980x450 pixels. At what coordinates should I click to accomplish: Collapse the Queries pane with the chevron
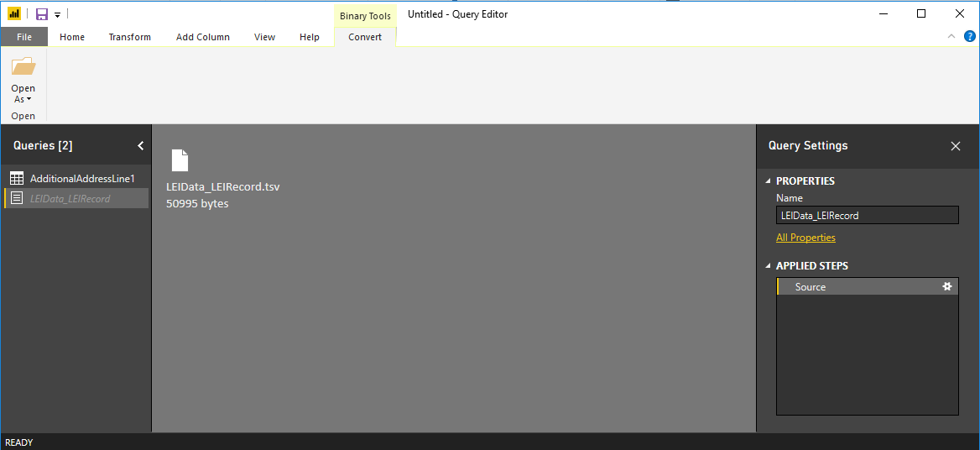(141, 145)
